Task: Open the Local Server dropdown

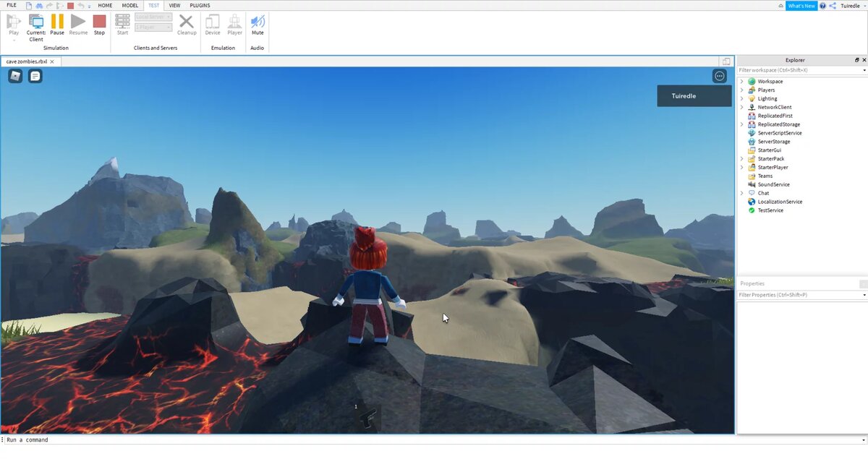Action: pyautogui.click(x=153, y=17)
